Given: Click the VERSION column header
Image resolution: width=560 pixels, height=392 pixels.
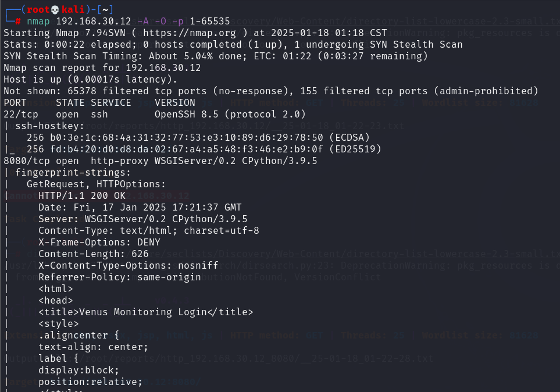Looking at the screenshot, I should [x=174, y=102].
